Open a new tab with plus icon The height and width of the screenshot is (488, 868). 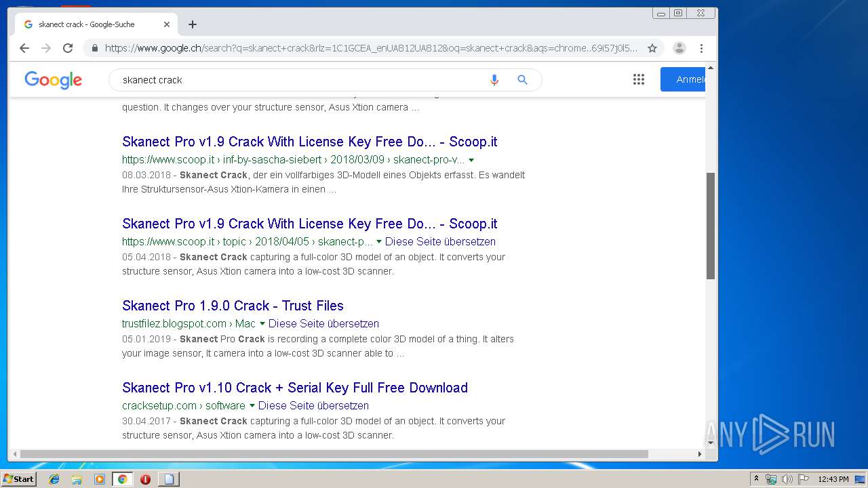[x=193, y=24]
